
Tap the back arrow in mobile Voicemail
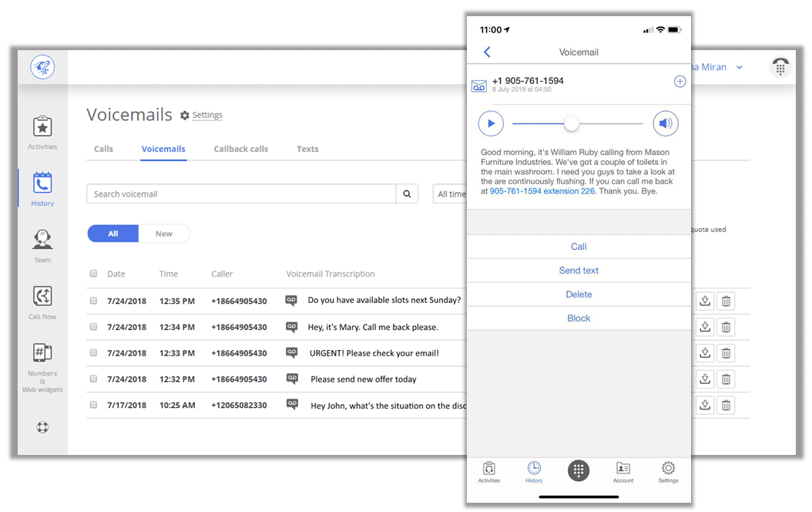pos(487,52)
